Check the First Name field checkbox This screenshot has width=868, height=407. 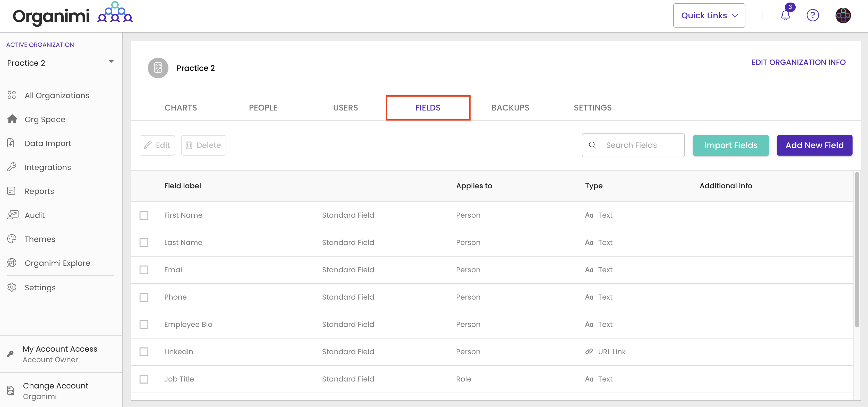[x=144, y=215]
